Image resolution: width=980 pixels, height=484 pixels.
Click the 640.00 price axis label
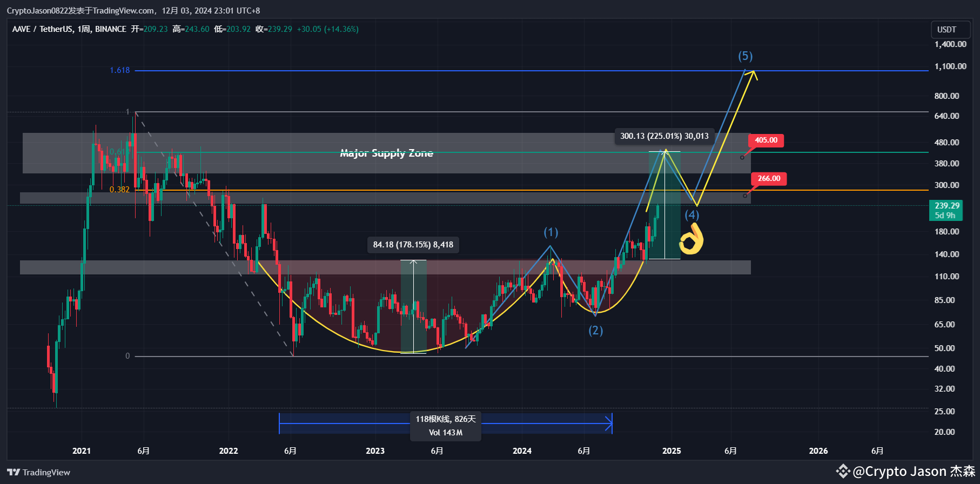tap(947, 116)
